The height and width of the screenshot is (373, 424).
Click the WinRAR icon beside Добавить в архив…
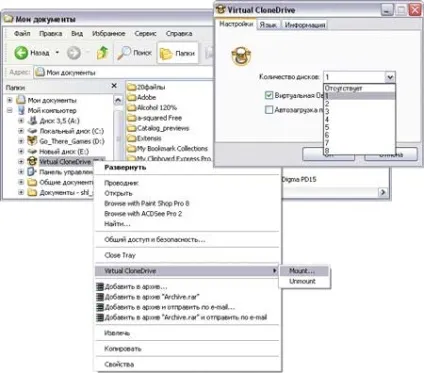point(99,286)
